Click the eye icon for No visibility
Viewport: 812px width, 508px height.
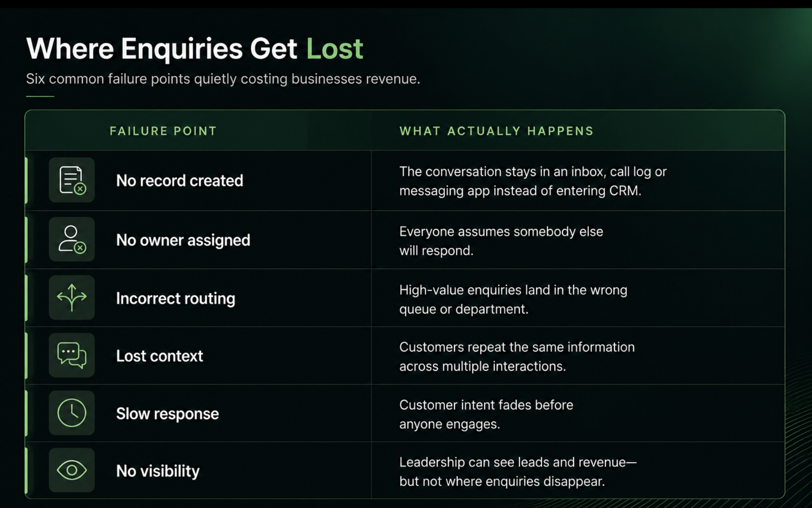(x=72, y=470)
